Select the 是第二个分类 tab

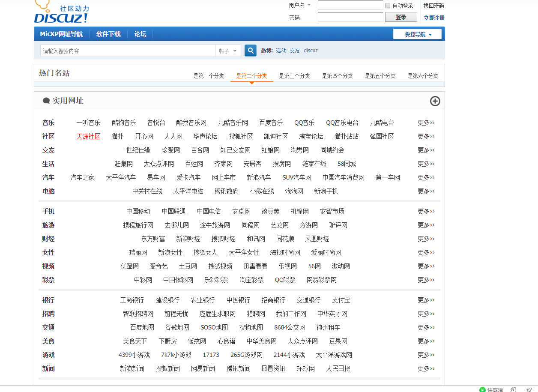coord(251,76)
